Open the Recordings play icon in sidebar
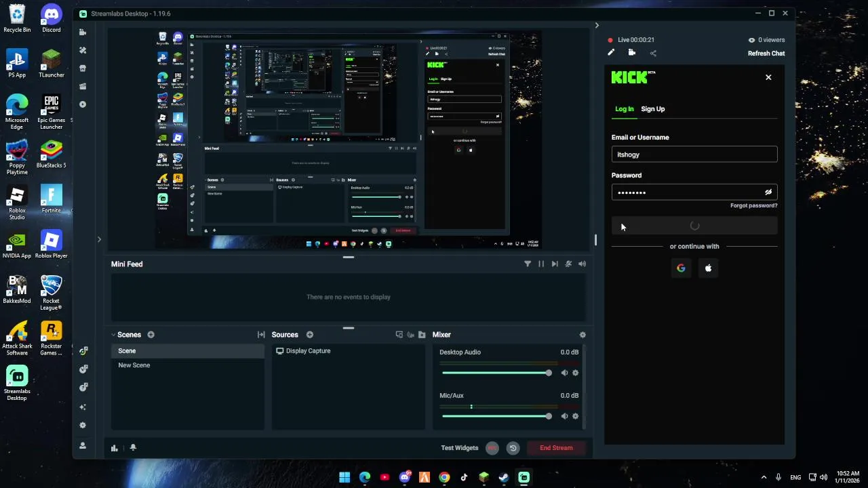 83,104
